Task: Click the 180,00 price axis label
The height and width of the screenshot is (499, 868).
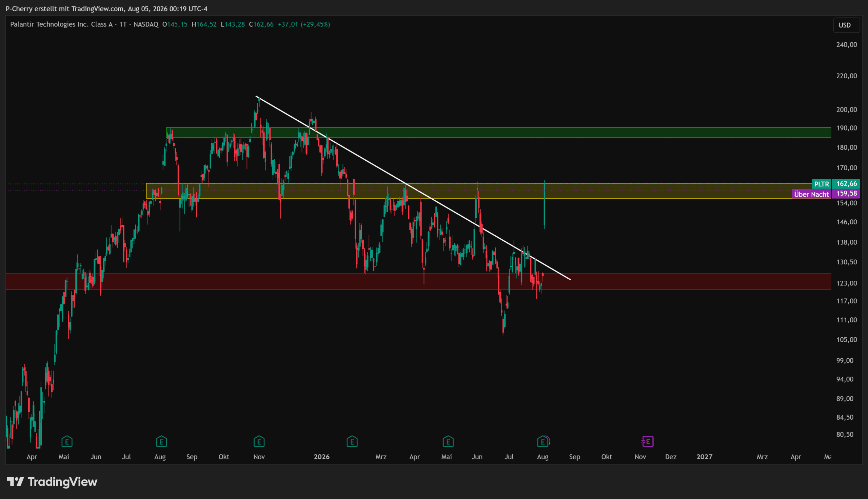Action: click(847, 147)
